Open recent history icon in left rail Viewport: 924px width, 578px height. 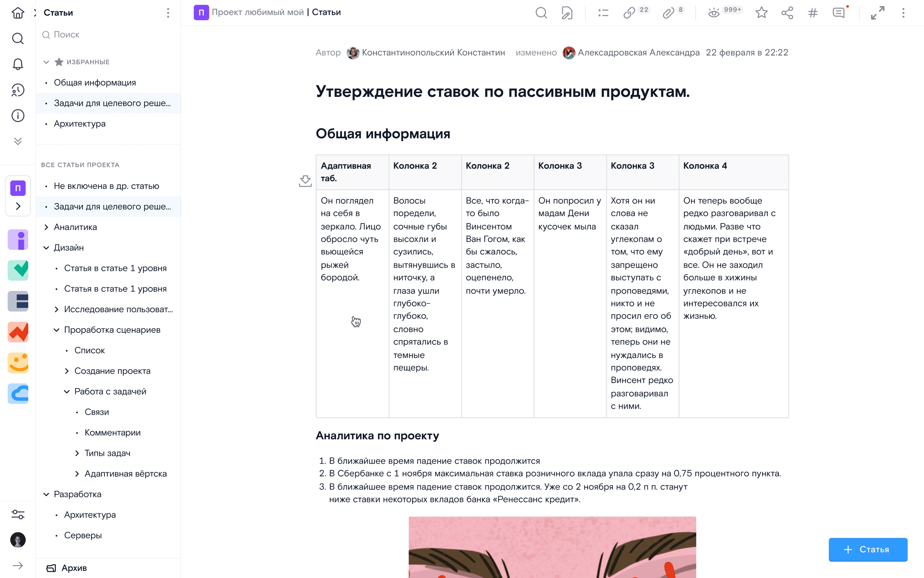pos(18,90)
